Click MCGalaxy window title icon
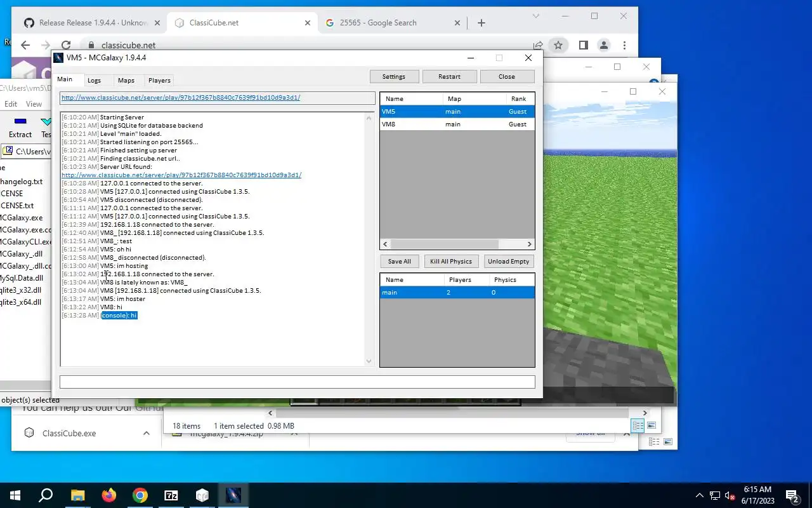 (59, 58)
